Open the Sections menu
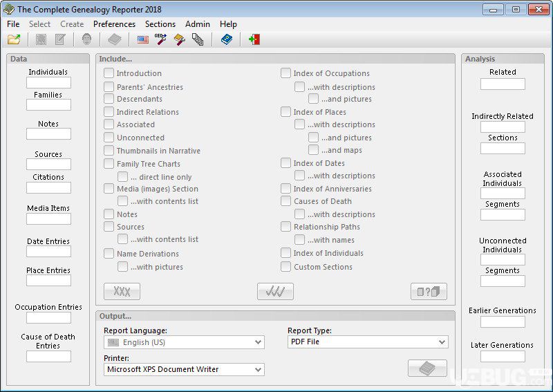Image resolution: width=553 pixels, height=392 pixels. (x=160, y=24)
